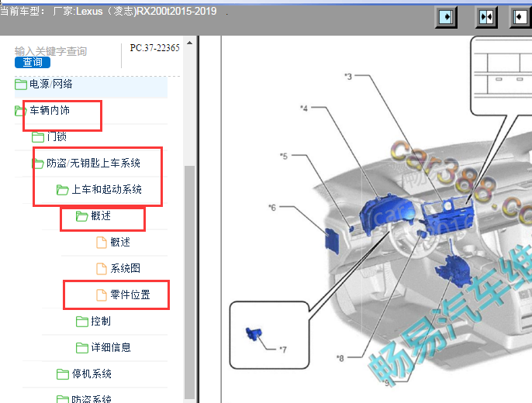Click the blue 查询 search button
532x403 pixels.
pyautogui.click(x=33, y=62)
